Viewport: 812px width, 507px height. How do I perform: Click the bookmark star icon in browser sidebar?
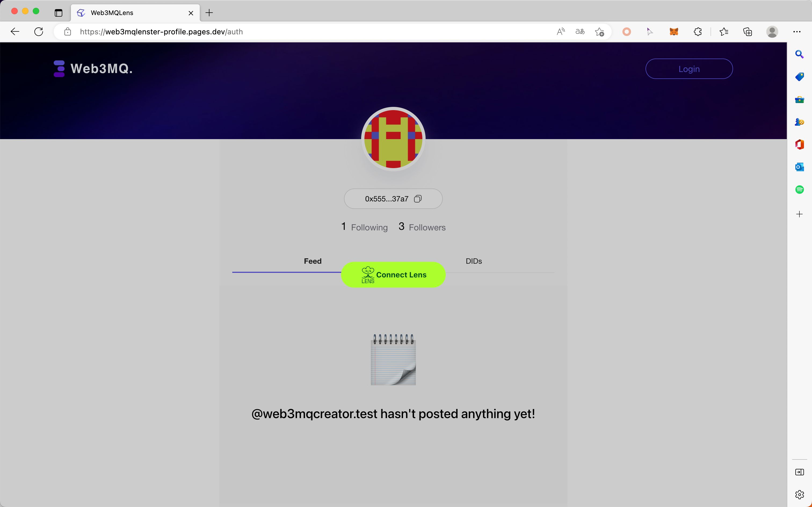point(724,31)
